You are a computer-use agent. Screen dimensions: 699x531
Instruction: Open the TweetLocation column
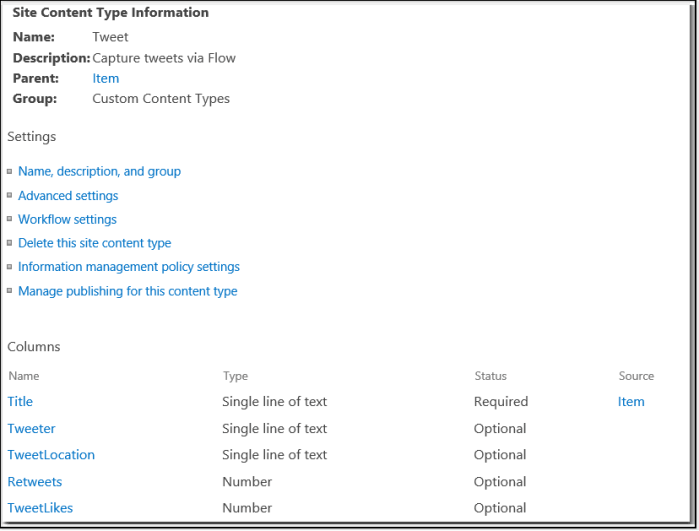[x=51, y=454]
